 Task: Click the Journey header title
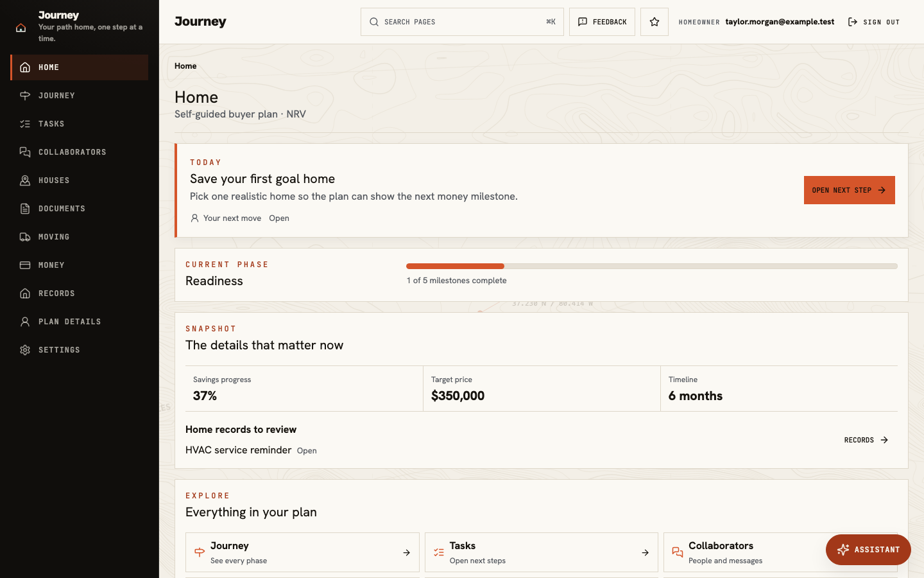[200, 22]
